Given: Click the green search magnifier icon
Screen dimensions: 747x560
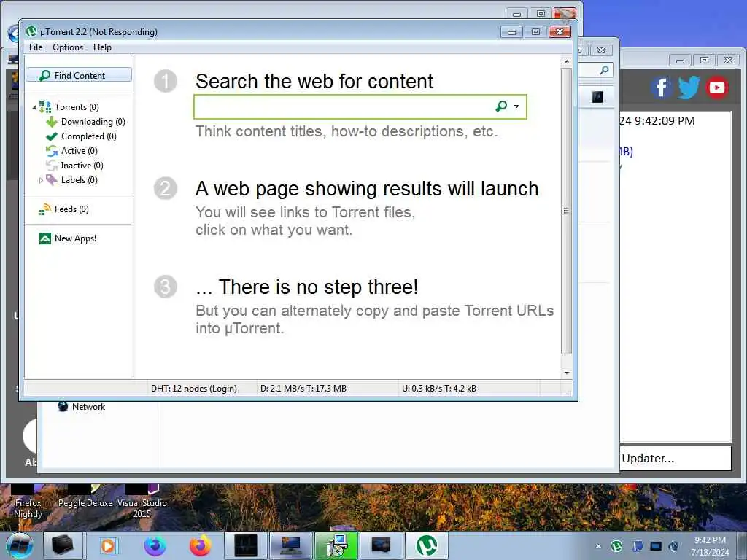Looking at the screenshot, I should coord(501,106).
